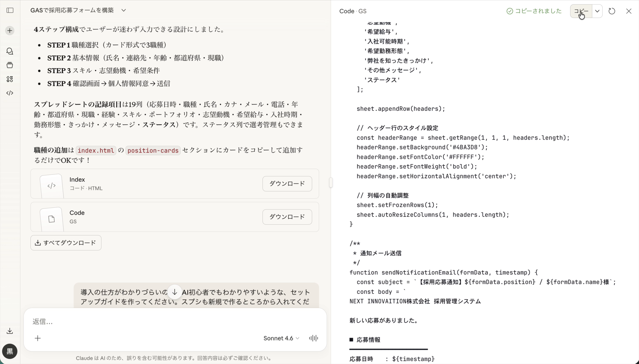Expand the copy options chevron next to コピー
This screenshot has height=364, width=639.
click(598, 11)
